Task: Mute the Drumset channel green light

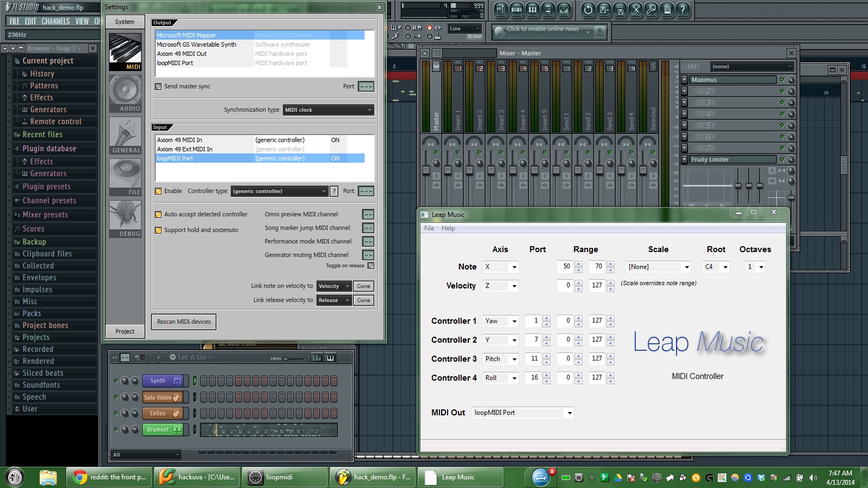Action: (x=116, y=429)
